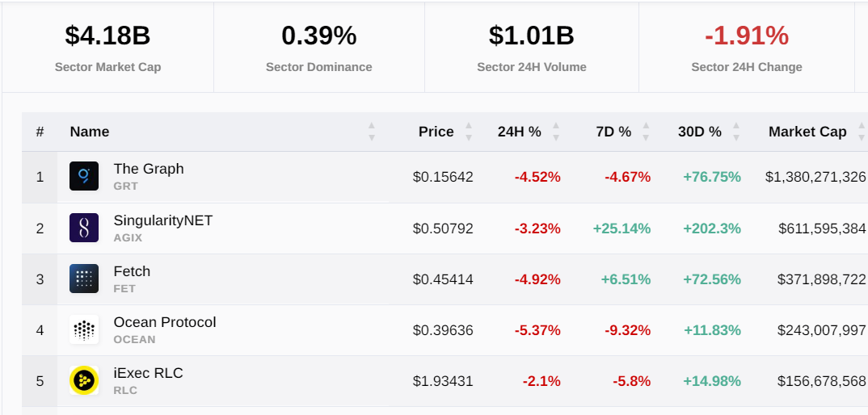
Task: Open Fetch coin page link
Action: coord(132,271)
